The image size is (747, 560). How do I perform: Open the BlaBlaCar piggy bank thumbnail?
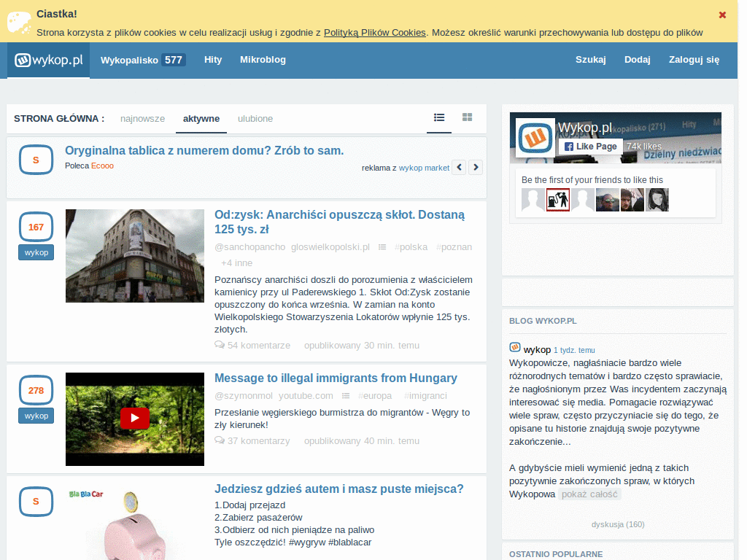(135, 522)
